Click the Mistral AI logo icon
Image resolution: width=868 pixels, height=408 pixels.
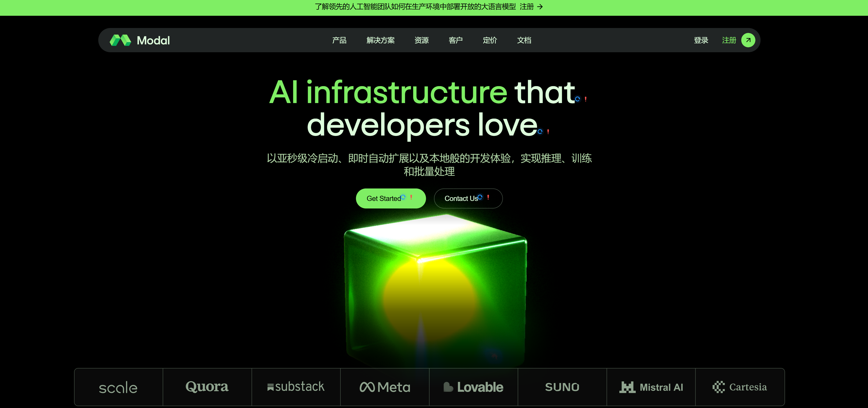627,387
